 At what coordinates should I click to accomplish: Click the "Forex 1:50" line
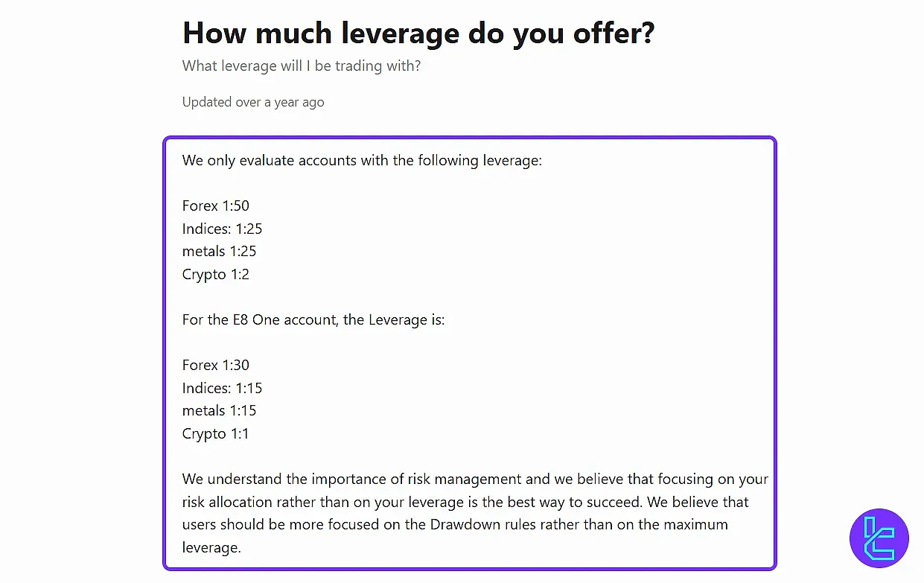pyautogui.click(x=215, y=206)
